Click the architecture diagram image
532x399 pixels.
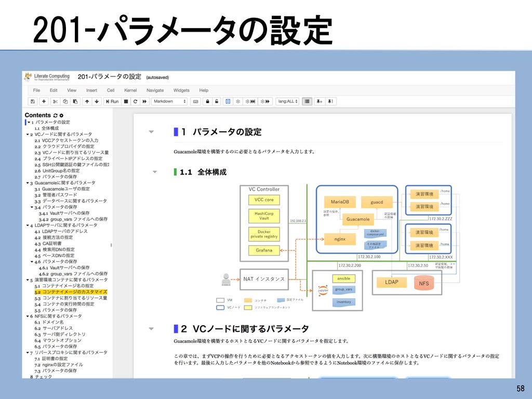click(x=339, y=248)
